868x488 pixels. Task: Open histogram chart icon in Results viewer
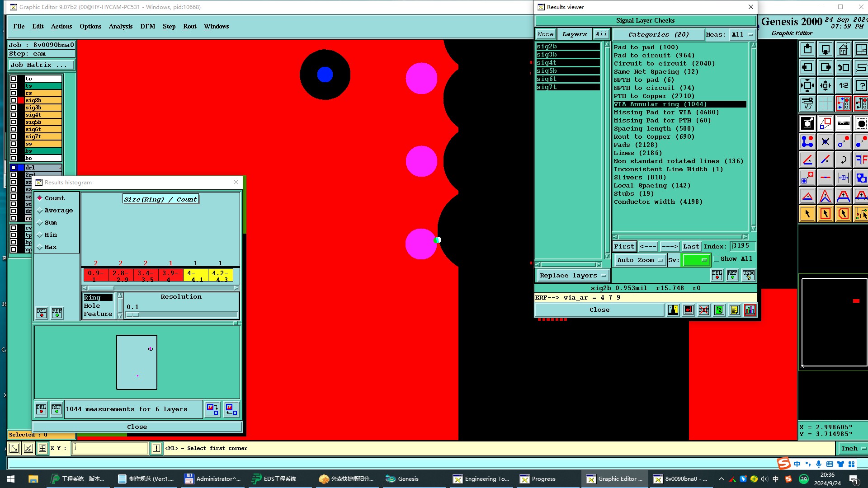pyautogui.click(x=750, y=310)
